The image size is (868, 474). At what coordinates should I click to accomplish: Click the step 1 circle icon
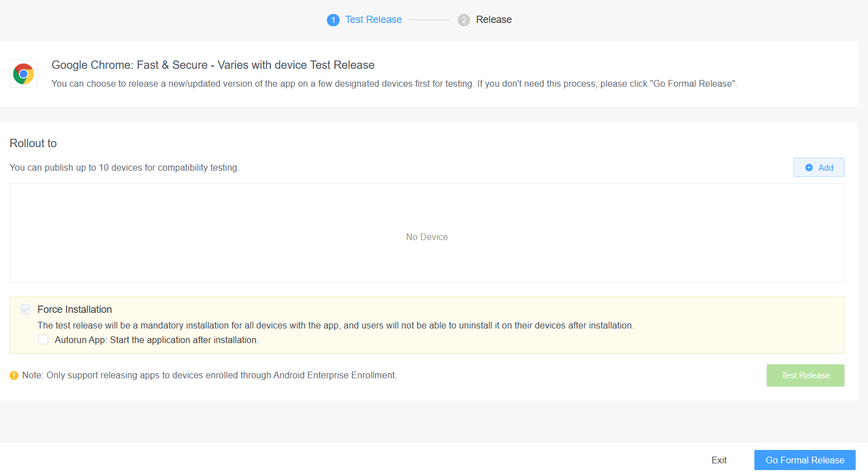click(333, 20)
